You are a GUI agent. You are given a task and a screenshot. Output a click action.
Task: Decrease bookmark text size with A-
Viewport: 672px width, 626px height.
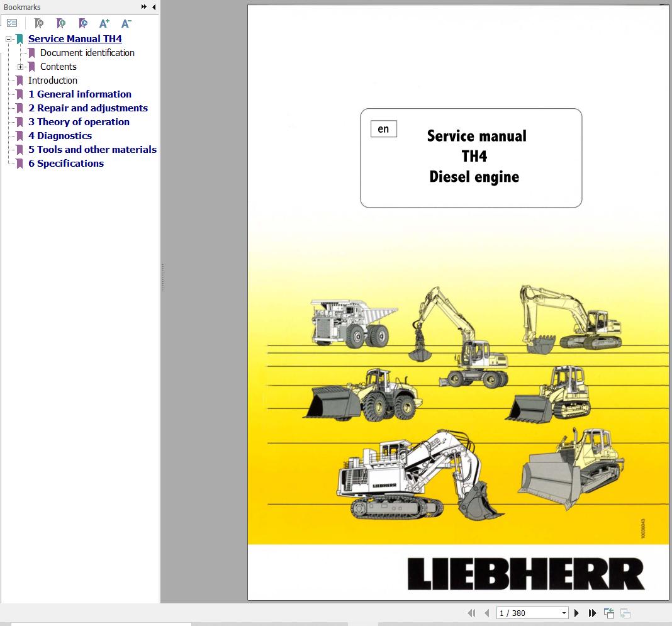pyautogui.click(x=126, y=23)
